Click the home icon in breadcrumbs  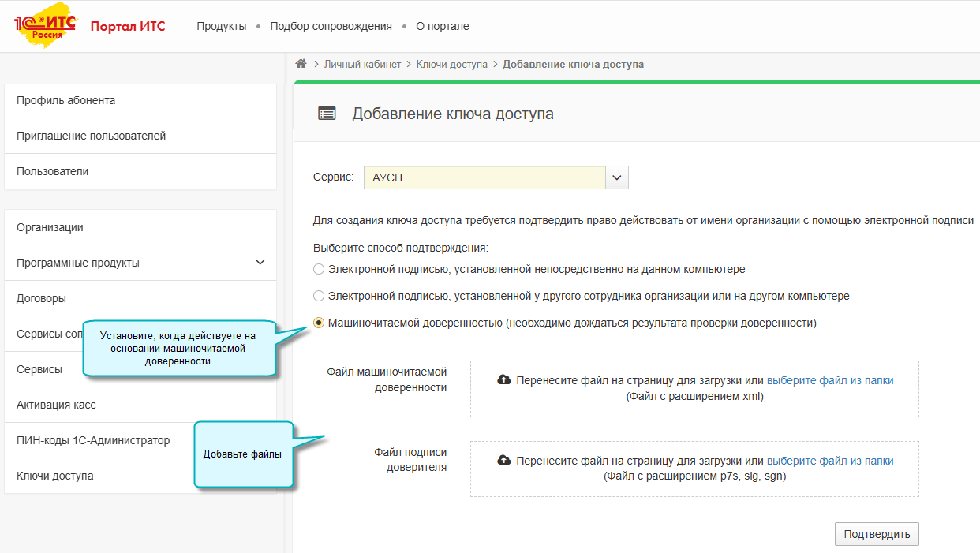click(x=301, y=64)
